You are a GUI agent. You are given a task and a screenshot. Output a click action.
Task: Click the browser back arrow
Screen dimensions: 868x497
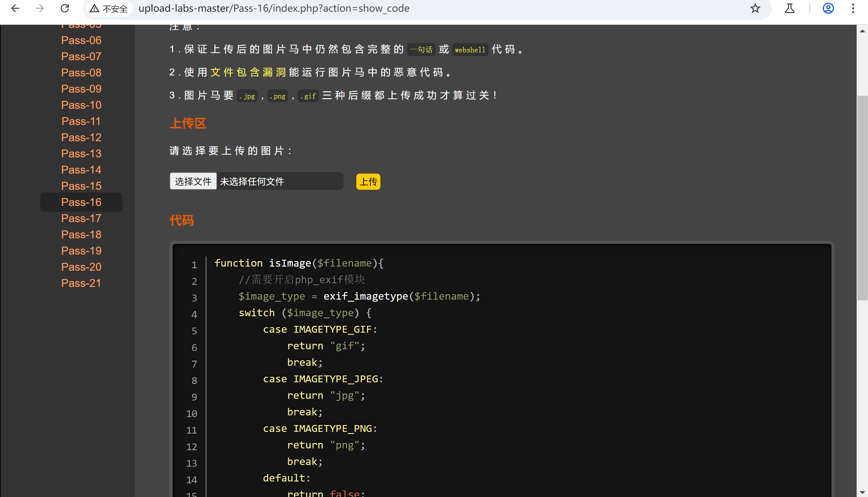coord(15,8)
